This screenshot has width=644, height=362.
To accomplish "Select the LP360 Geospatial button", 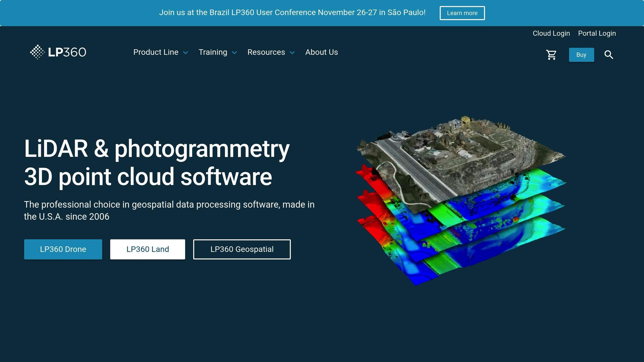I will pos(241,249).
